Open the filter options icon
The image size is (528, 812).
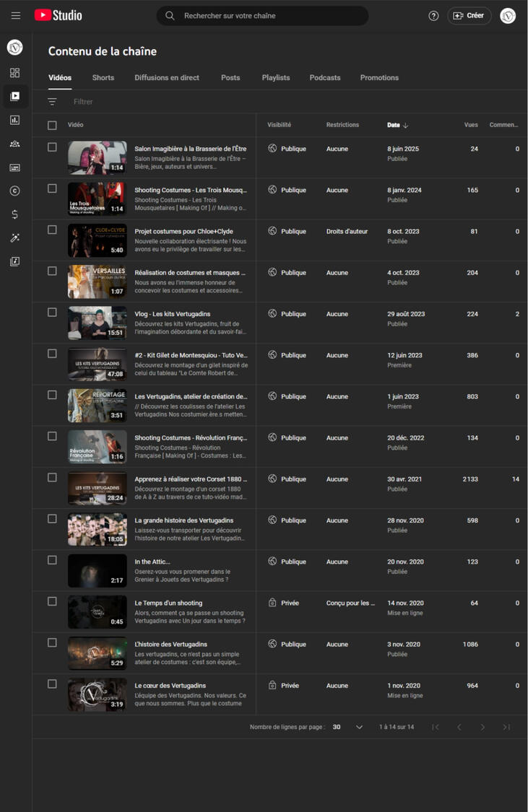coord(52,102)
